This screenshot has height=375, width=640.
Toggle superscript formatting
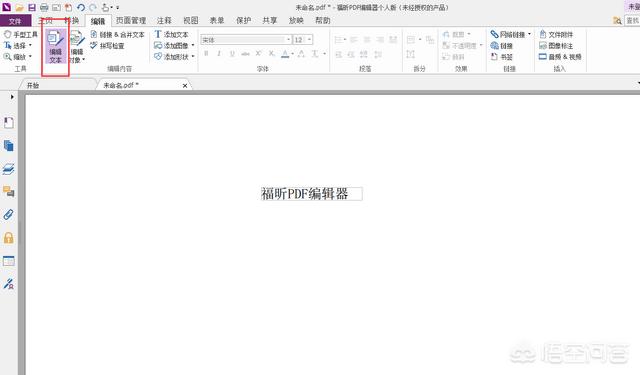click(x=258, y=53)
